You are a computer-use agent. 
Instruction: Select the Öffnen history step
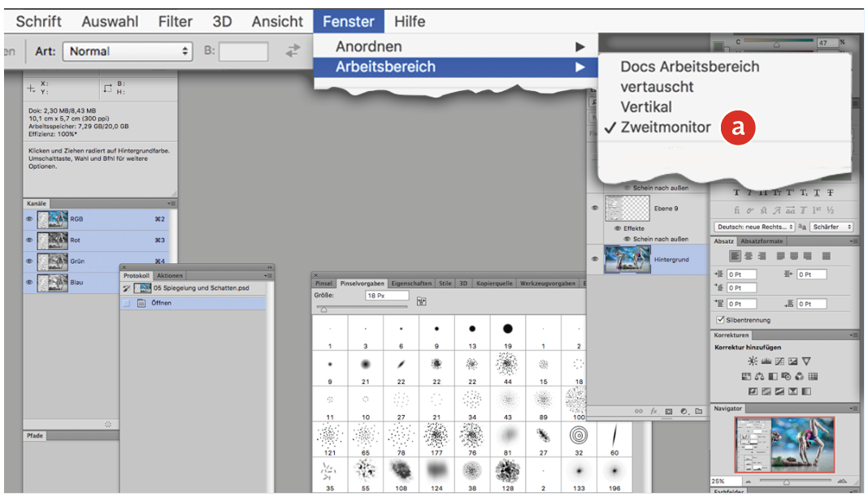point(193,303)
